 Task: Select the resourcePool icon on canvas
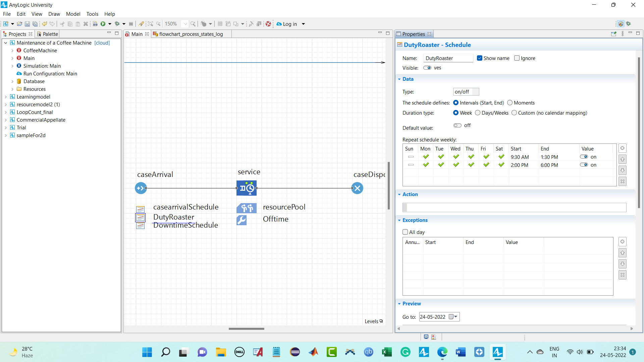click(x=247, y=208)
